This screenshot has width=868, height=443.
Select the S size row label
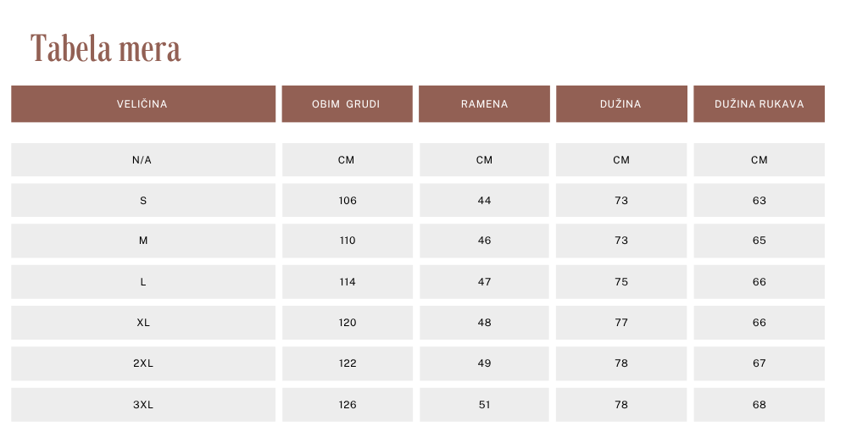tap(143, 200)
